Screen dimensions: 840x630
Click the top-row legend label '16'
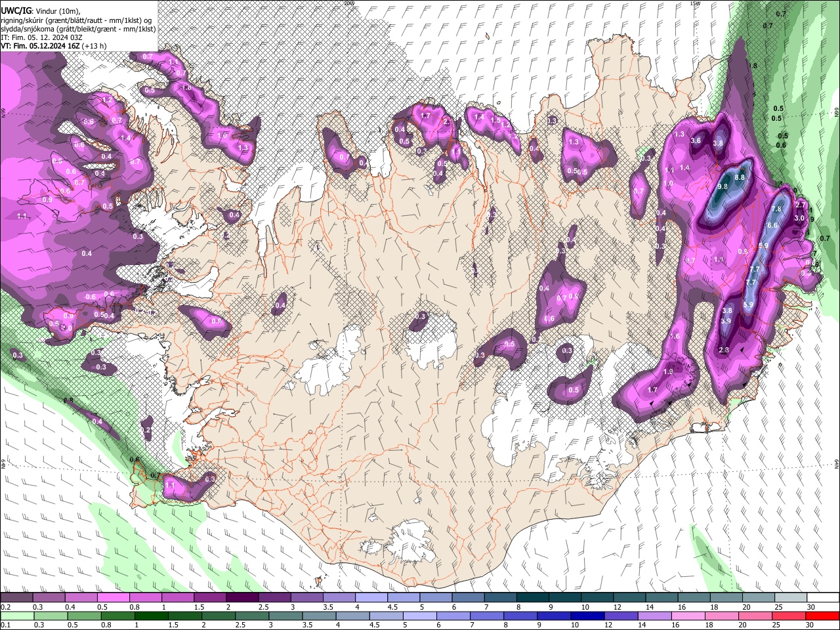(x=682, y=607)
